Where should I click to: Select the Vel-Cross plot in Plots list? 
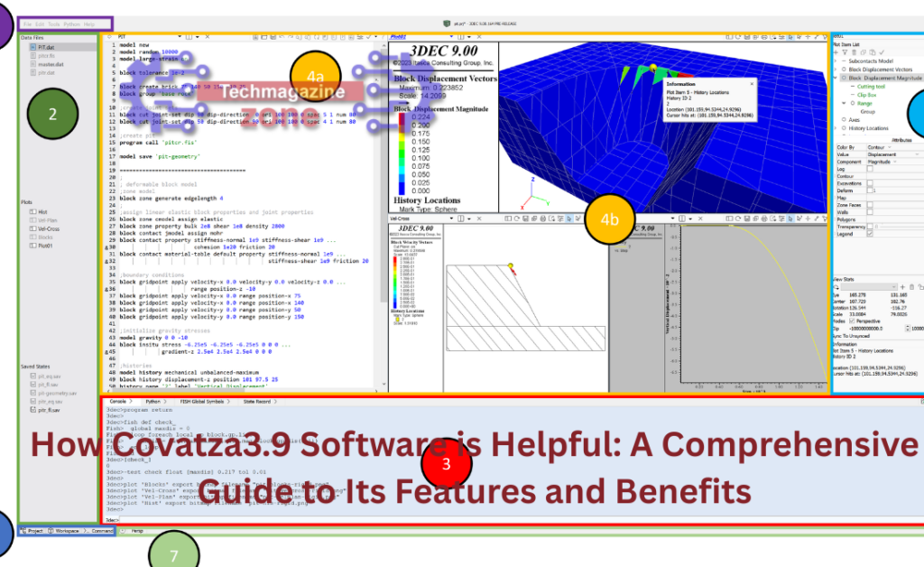pos(49,228)
